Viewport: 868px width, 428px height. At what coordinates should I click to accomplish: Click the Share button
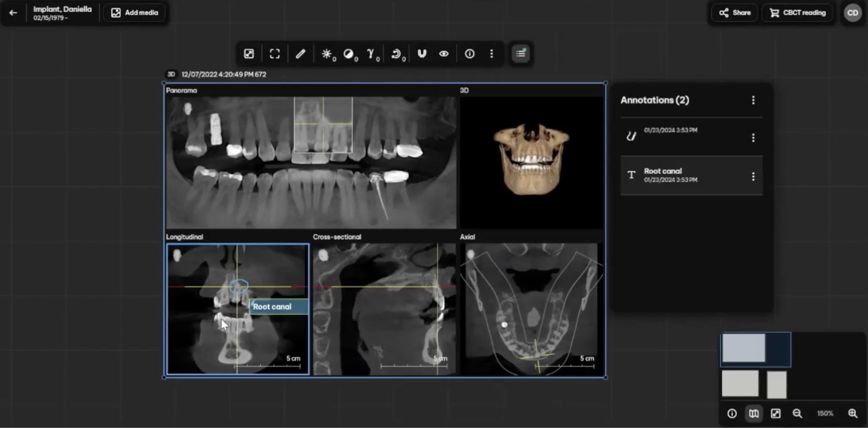(x=734, y=12)
